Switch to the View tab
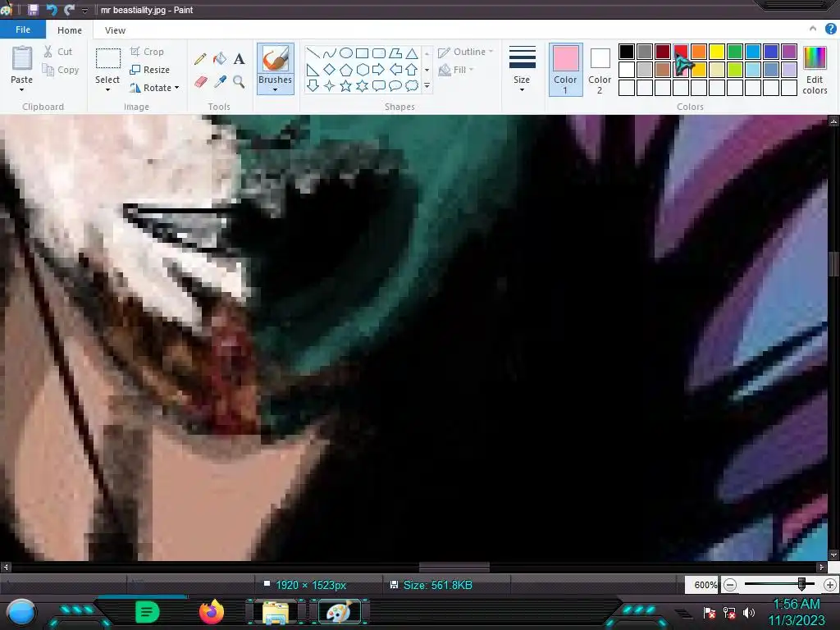840x630 pixels. (x=115, y=30)
